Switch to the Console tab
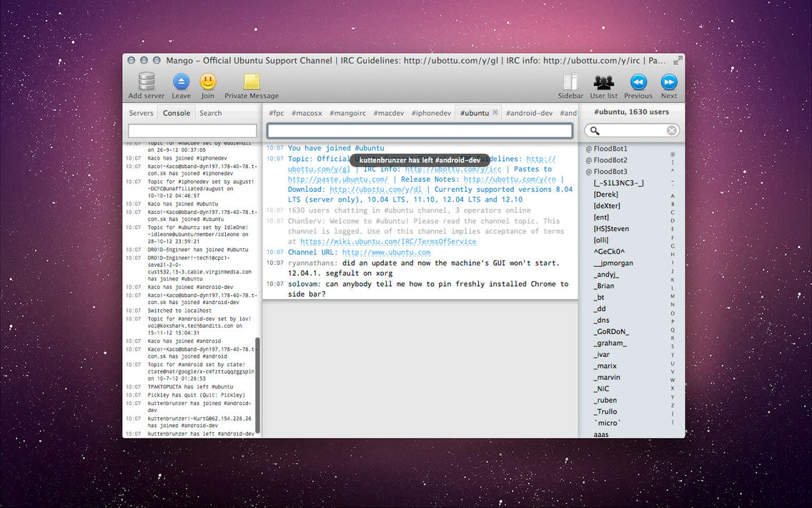The height and width of the screenshot is (508, 812). click(177, 113)
